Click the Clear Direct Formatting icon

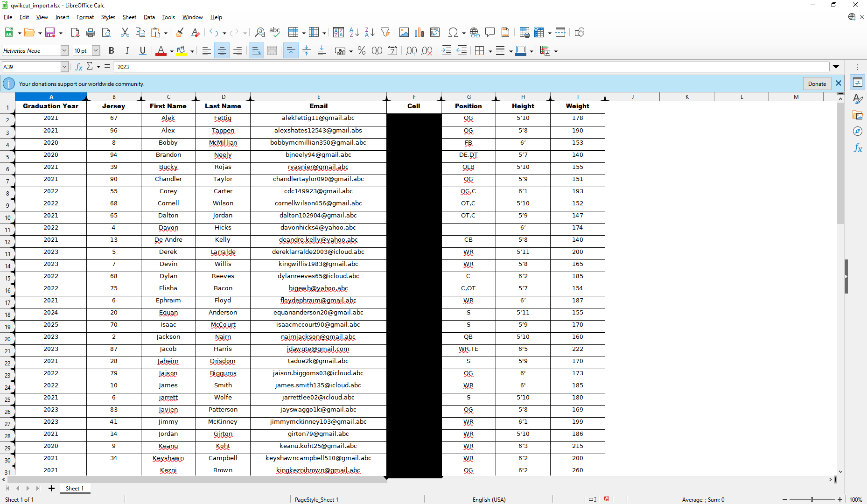(x=196, y=32)
